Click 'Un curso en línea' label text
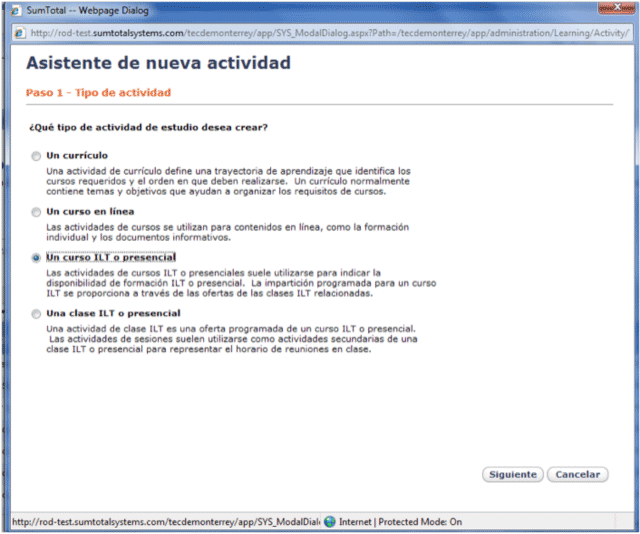Screen dimensions: 640x534 (90, 211)
